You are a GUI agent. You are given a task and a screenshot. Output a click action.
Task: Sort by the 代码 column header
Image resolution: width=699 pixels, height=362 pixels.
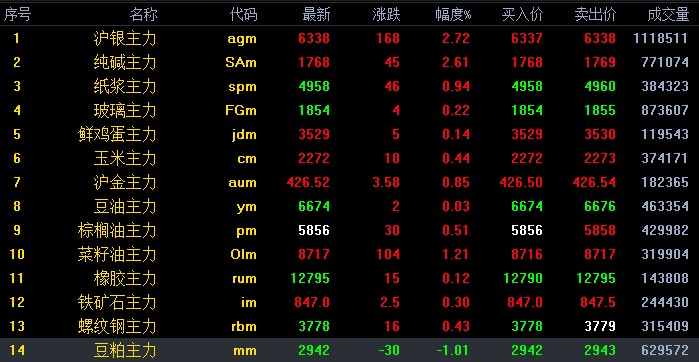click(x=243, y=15)
